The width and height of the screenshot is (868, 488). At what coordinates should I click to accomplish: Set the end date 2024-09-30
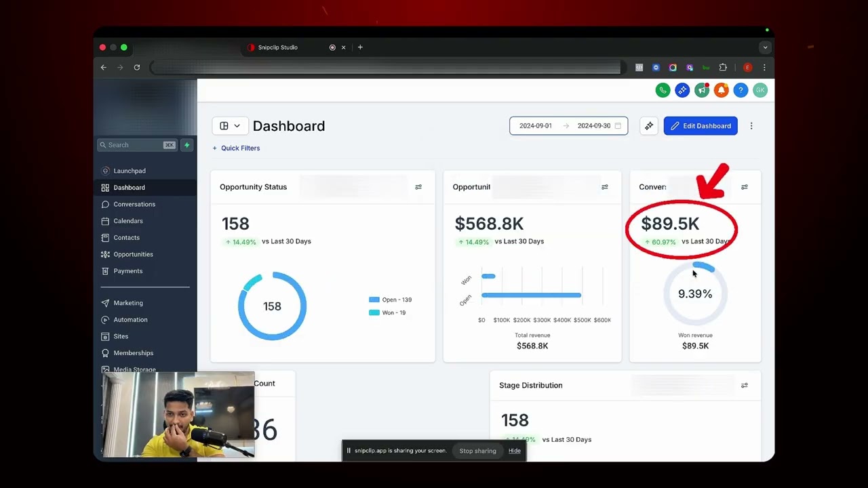(x=594, y=126)
